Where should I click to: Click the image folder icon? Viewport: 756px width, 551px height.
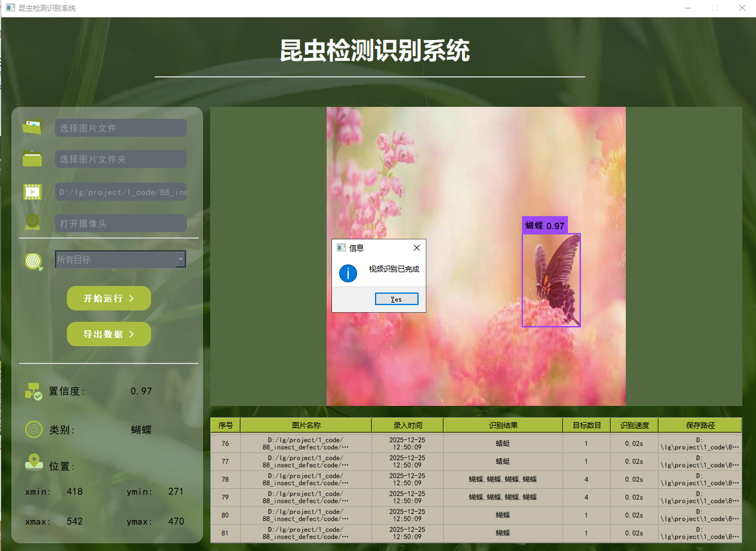tap(32, 159)
